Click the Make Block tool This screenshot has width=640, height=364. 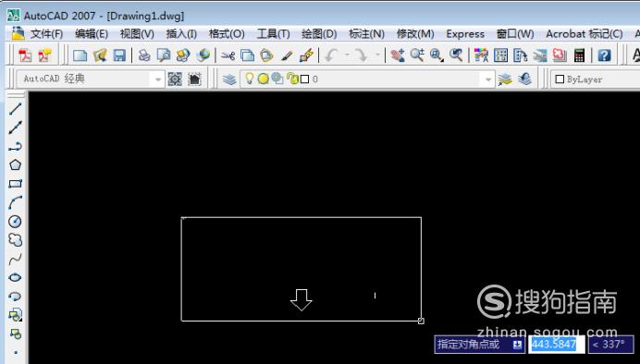pyautogui.click(x=15, y=334)
